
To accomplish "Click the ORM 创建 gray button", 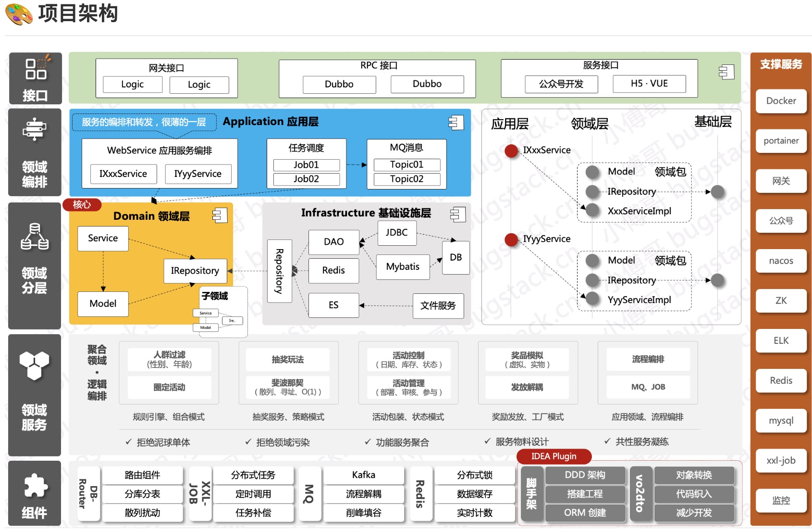I will [585, 513].
